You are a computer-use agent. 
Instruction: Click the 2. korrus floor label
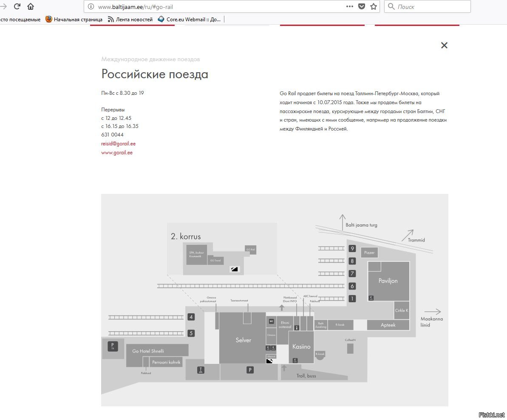click(x=186, y=236)
